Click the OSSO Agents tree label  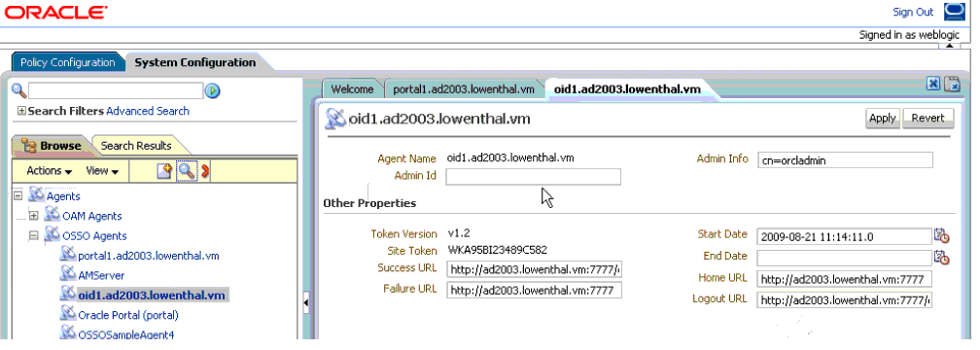[94, 235]
